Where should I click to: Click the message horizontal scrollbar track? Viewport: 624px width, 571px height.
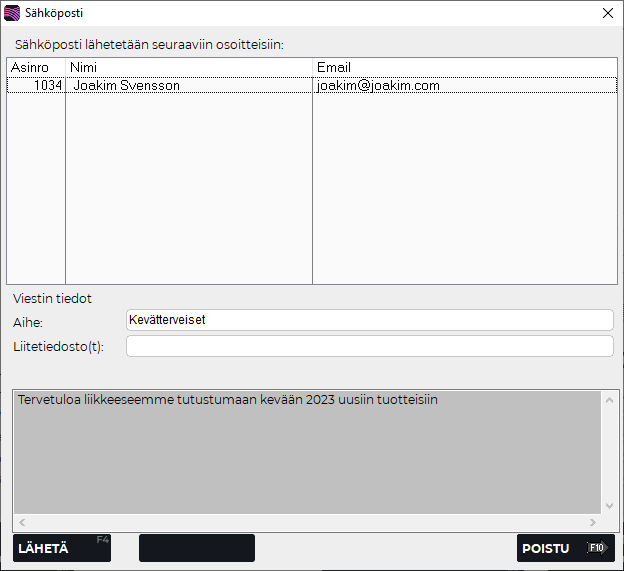pos(308,523)
